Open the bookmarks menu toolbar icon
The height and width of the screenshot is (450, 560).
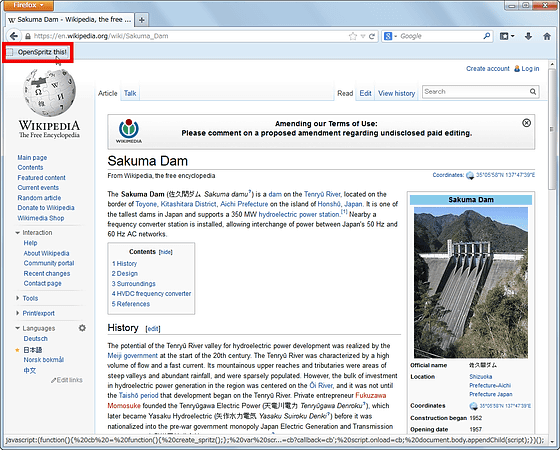507,36
